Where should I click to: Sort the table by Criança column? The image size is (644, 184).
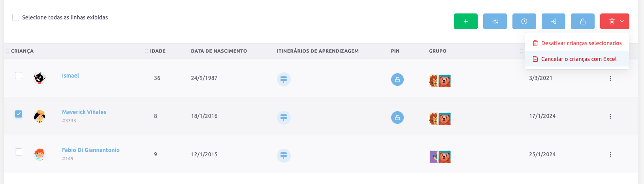22,51
